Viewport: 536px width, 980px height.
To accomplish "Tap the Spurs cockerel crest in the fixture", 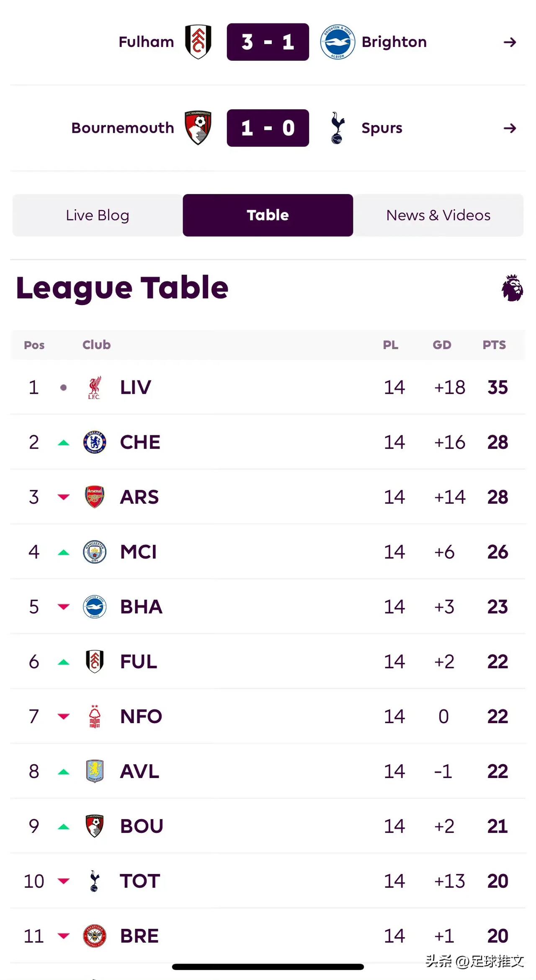I will pos(337,128).
